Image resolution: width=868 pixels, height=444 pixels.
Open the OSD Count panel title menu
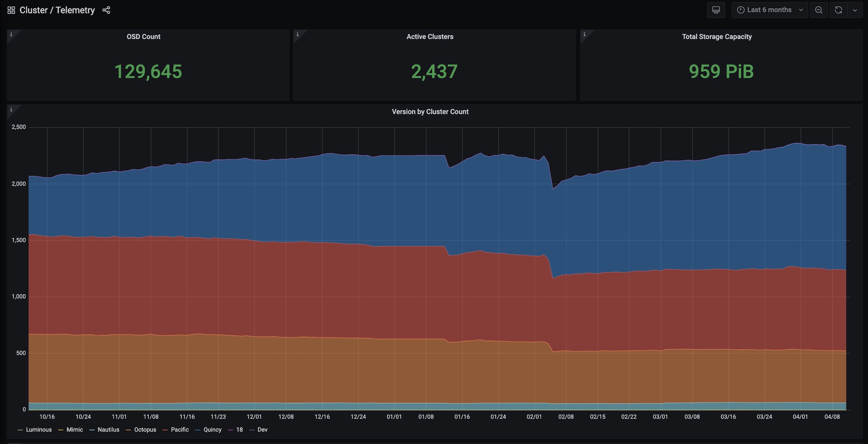click(x=143, y=37)
